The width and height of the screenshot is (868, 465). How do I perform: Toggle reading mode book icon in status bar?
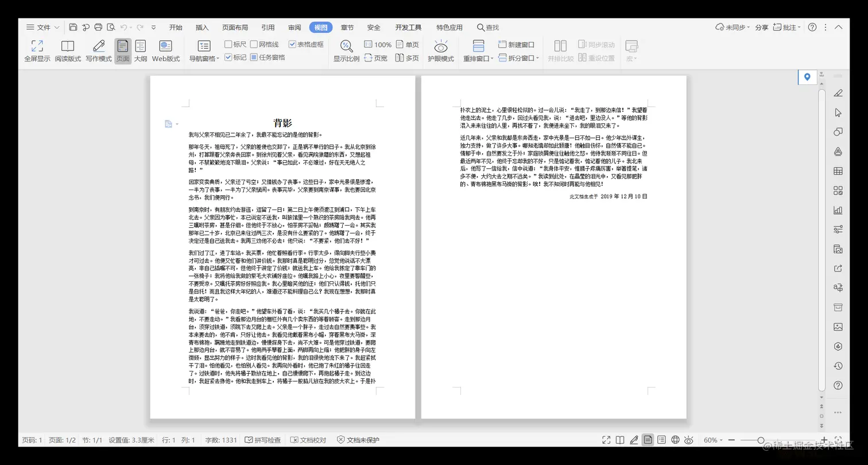click(620, 440)
